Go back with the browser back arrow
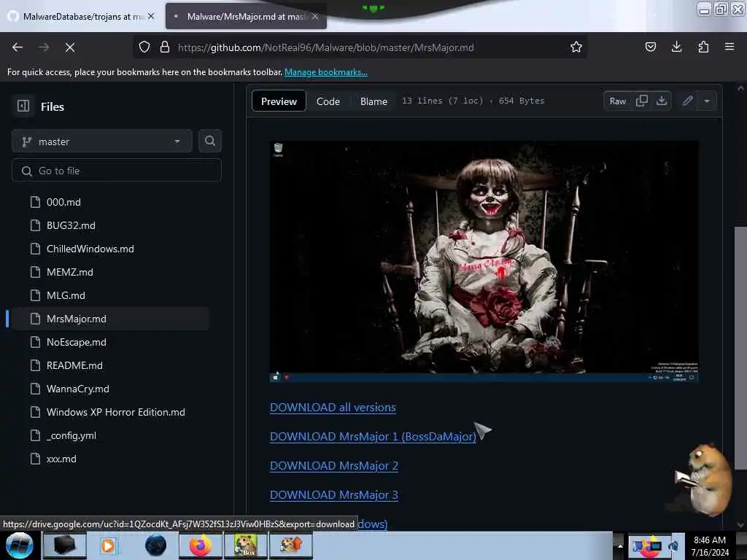Viewport: 747px width, 560px height. point(18,47)
